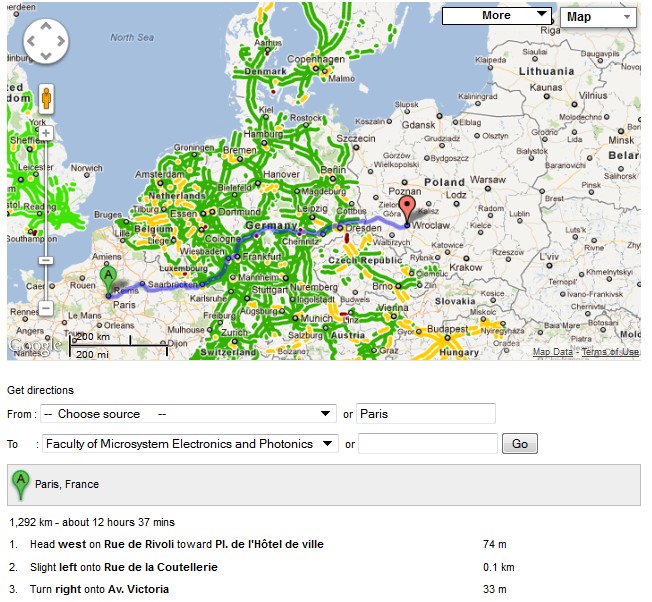Open the Map Data link

[x=553, y=352]
